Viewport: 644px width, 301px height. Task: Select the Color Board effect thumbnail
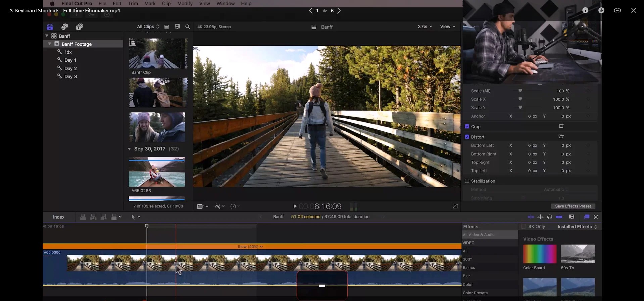[x=540, y=254]
